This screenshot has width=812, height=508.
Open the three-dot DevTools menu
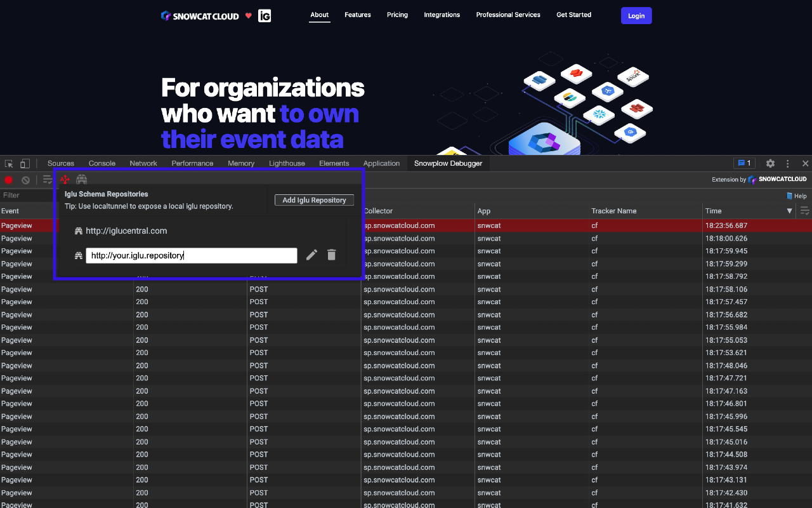pyautogui.click(x=787, y=163)
